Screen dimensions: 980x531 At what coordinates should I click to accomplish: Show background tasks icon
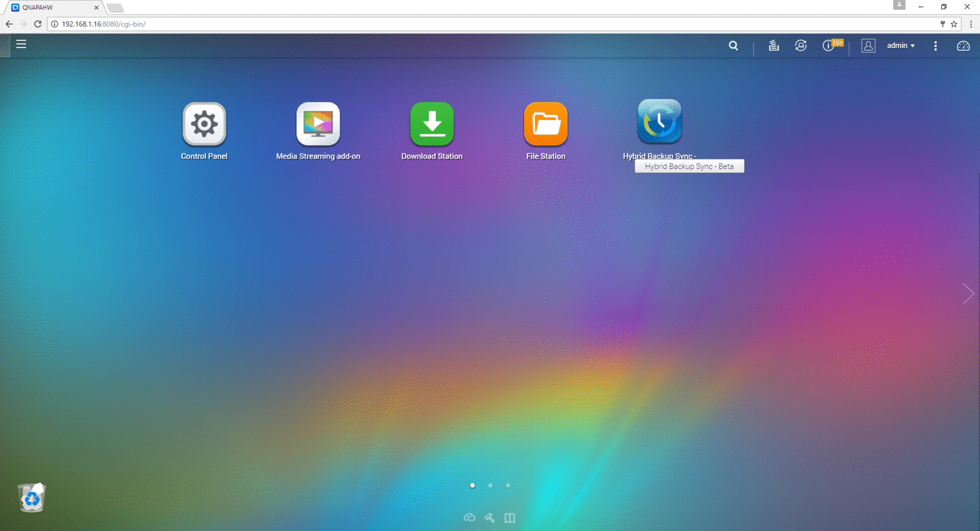pos(774,46)
